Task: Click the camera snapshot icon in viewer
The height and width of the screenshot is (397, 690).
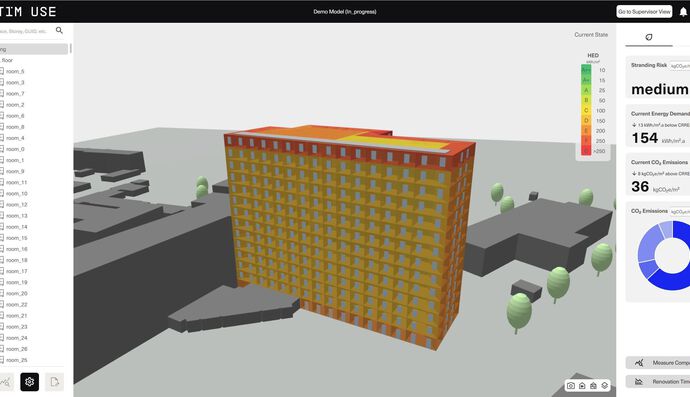Action: [571, 386]
